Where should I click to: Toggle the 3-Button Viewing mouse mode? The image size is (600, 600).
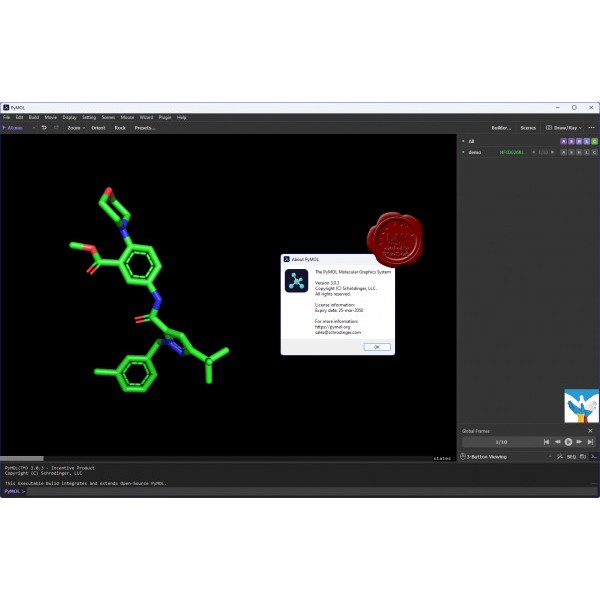[487, 457]
